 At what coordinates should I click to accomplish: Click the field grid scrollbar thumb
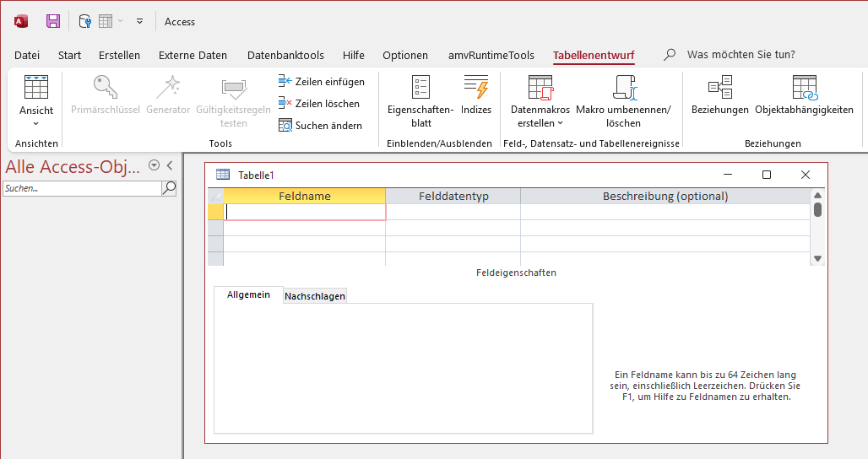point(817,210)
